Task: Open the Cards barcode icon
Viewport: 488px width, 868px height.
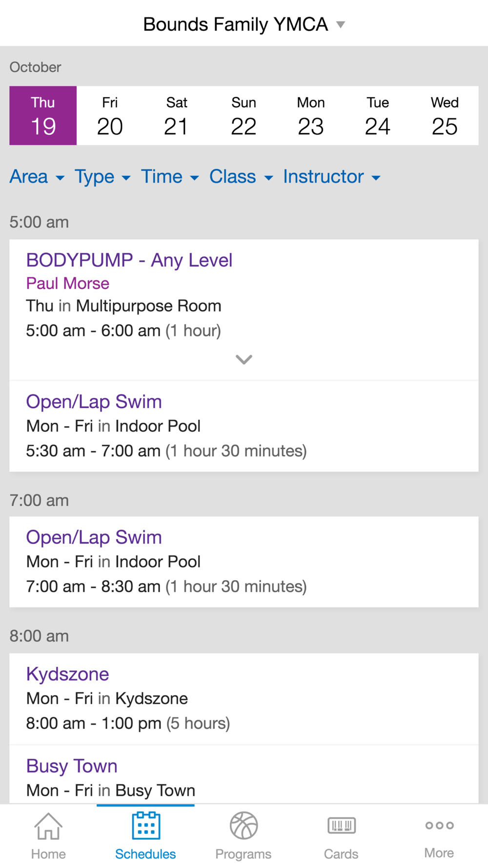Action: (342, 826)
